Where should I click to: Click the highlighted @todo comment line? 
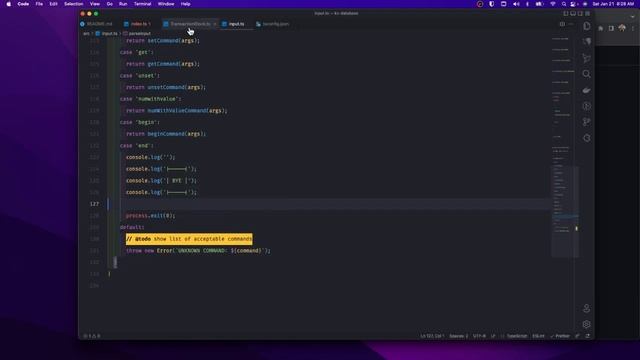tap(189, 239)
